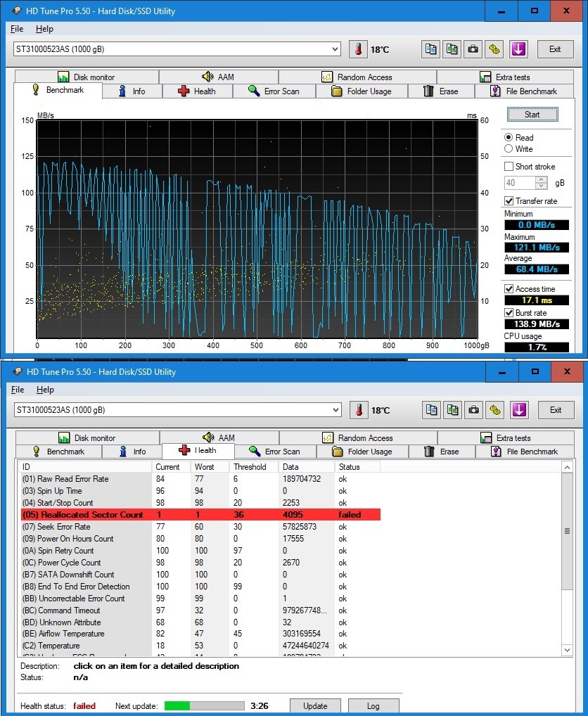The width and height of the screenshot is (588, 716).
Task: Open the SMART Log
Action: (x=373, y=705)
